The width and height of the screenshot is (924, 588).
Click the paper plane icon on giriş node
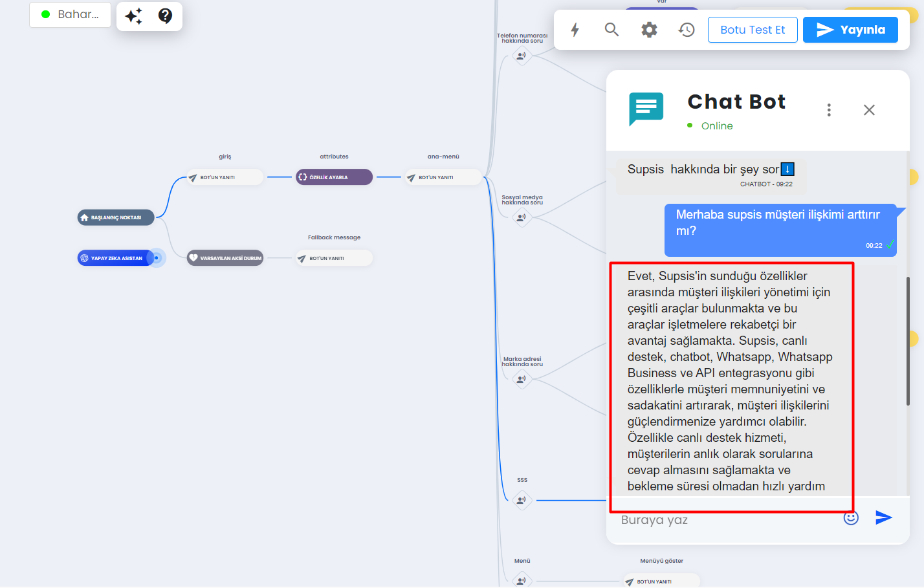tap(193, 177)
